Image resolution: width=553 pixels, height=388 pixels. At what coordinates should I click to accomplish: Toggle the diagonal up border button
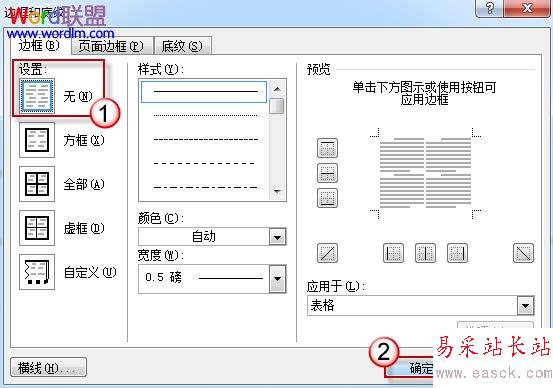pyautogui.click(x=327, y=253)
